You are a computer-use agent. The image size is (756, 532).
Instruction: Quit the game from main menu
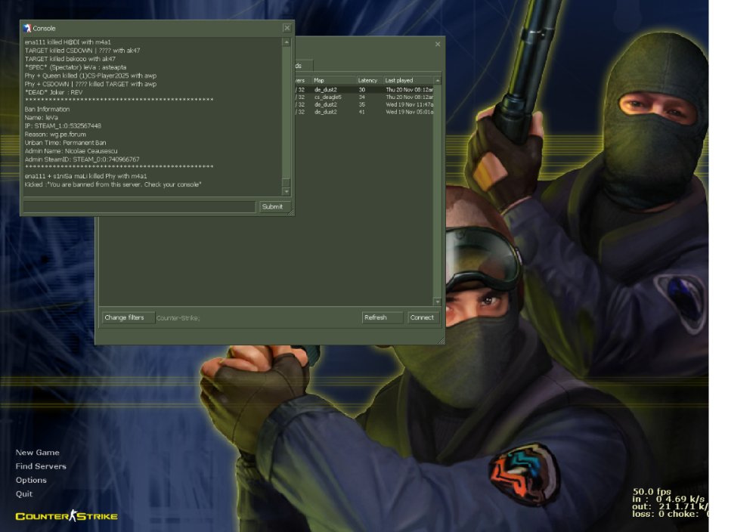point(24,494)
